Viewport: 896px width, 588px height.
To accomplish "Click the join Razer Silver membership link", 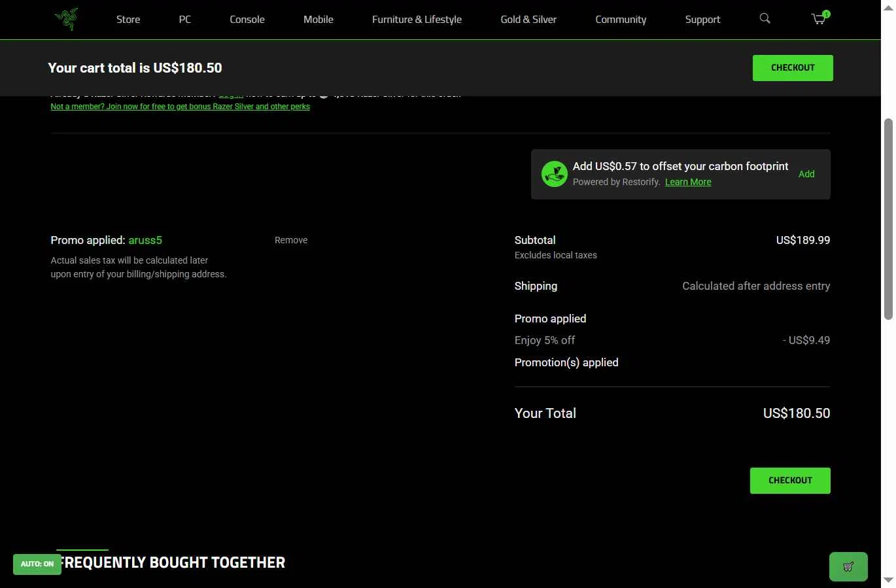I will [181, 107].
